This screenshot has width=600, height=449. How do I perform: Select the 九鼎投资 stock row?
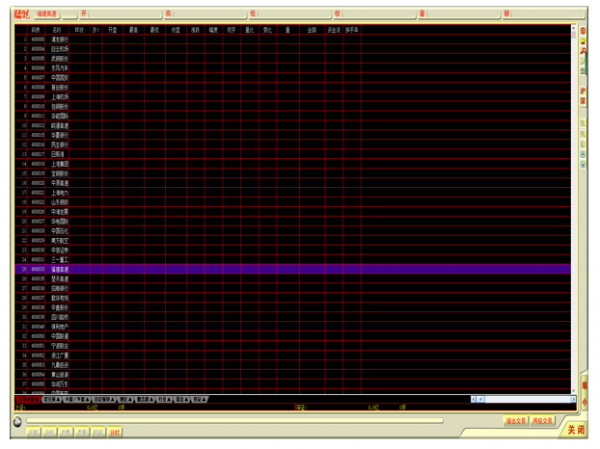[293, 365]
